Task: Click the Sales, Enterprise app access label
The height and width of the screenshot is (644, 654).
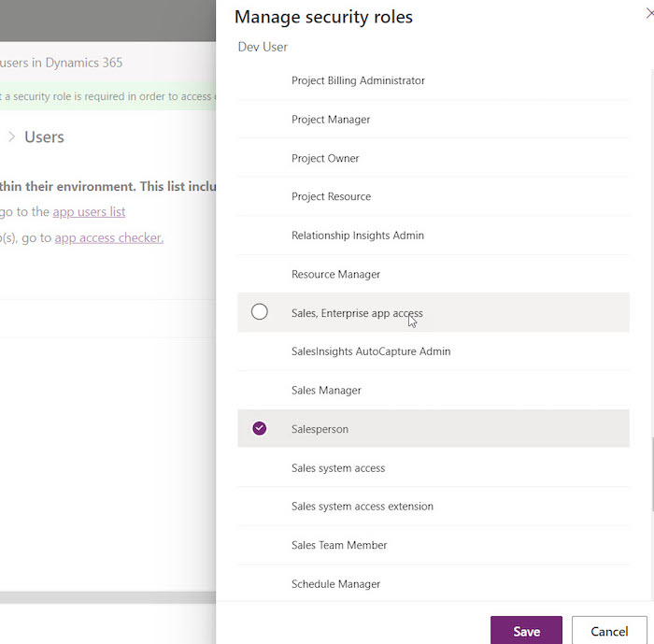Action: tap(357, 313)
